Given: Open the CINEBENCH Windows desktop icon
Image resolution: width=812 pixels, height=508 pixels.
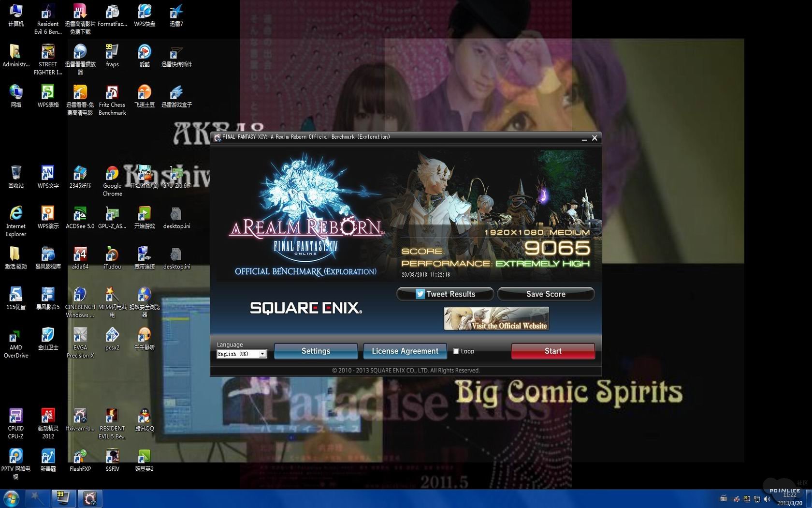Looking at the screenshot, I should tap(80, 302).
